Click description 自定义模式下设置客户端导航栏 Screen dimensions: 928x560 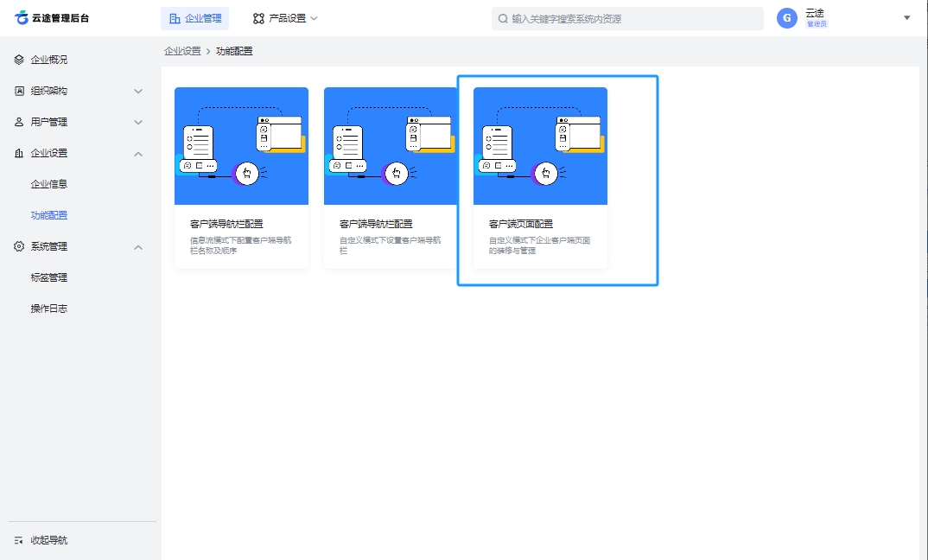[x=390, y=245]
